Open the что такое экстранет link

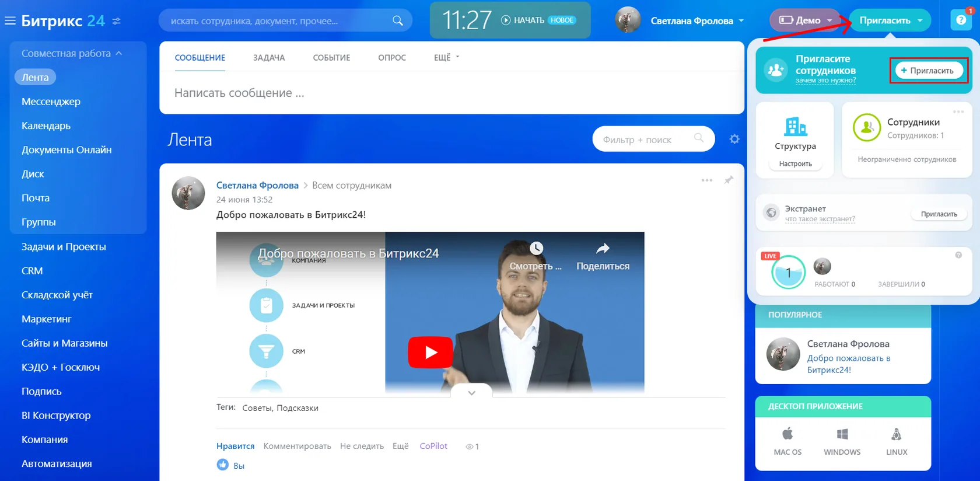point(820,219)
